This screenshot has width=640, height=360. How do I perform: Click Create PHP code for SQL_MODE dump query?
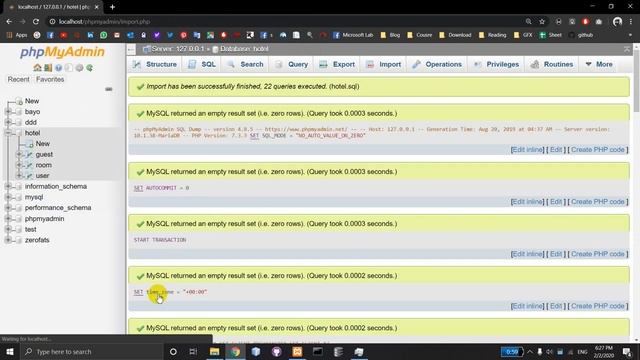point(598,150)
